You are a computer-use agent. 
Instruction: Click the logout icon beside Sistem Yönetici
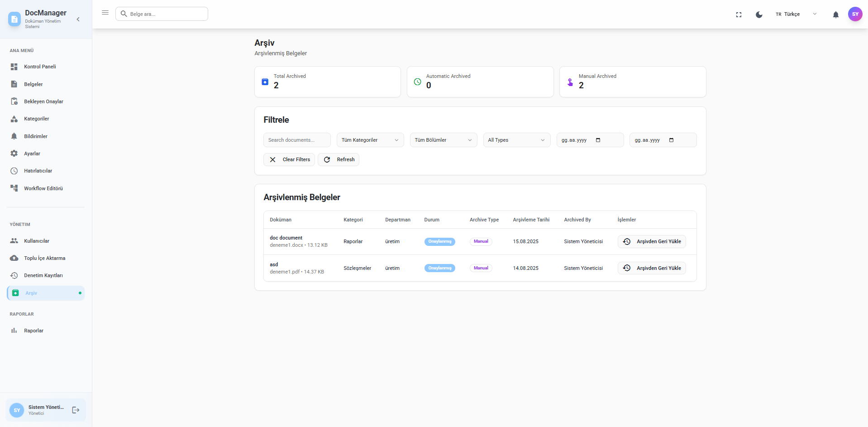point(76,410)
